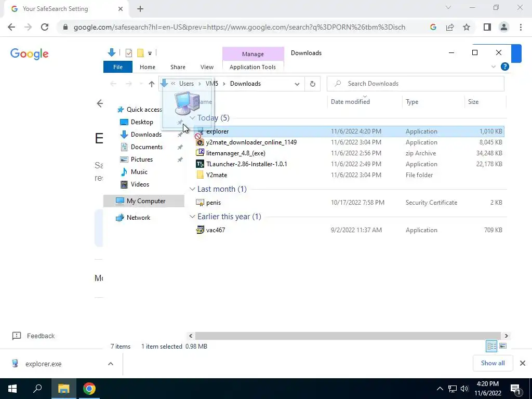This screenshot has height=399, width=532.
Task: Click Chrome's page reload button
Action: point(45,27)
